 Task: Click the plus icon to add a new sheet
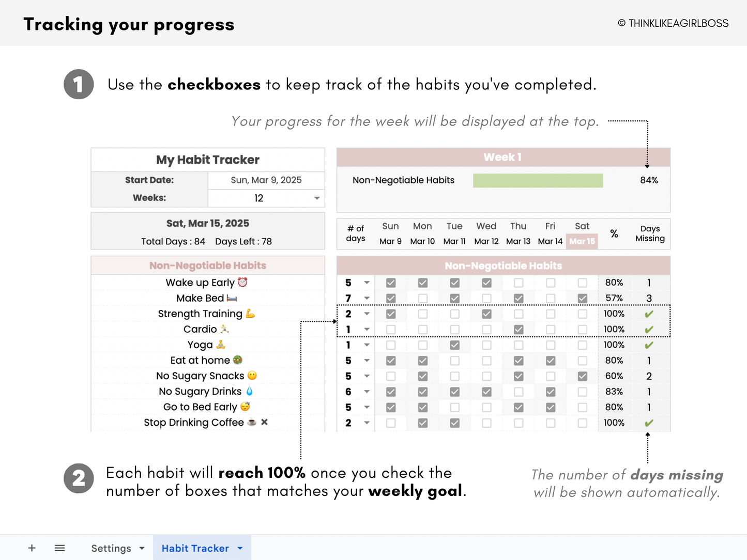tap(32, 548)
